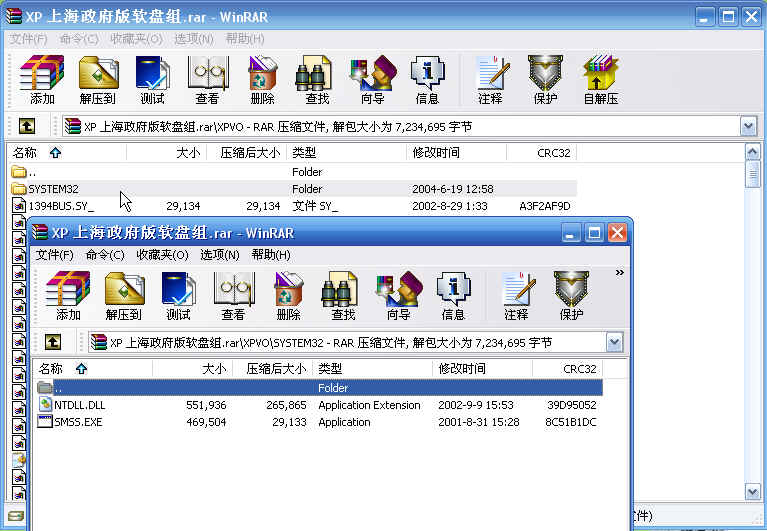
Task: Click Info (信息) in back window
Action: pyautogui.click(x=428, y=80)
